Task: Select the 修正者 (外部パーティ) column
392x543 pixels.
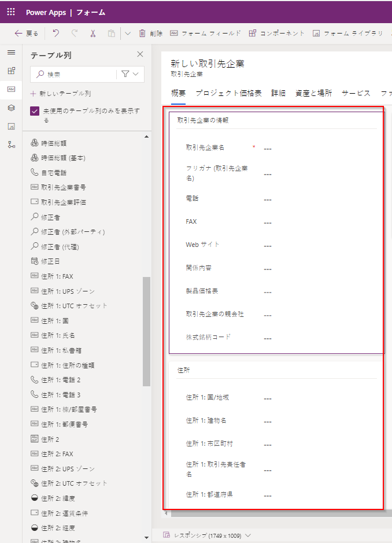Action: pyautogui.click(x=68, y=232)
